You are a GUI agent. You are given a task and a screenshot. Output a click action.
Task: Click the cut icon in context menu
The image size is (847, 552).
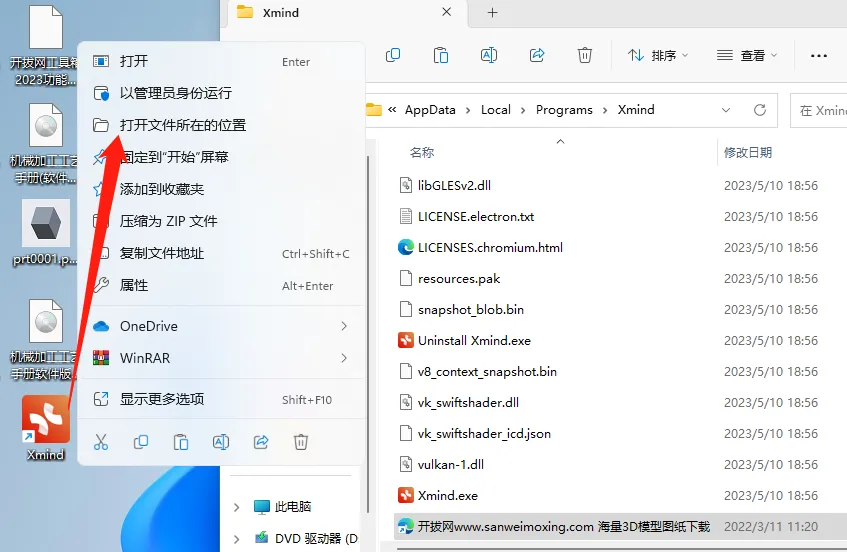(x=101, y=442)
